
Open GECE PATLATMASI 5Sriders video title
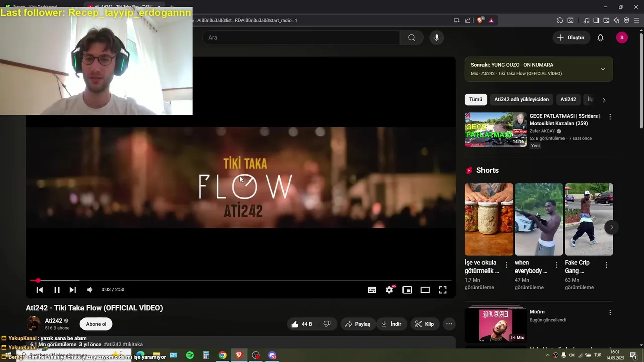(x=565, y=119)
